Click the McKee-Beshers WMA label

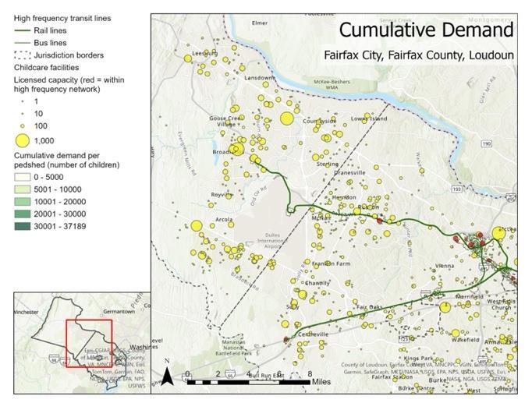332,84
